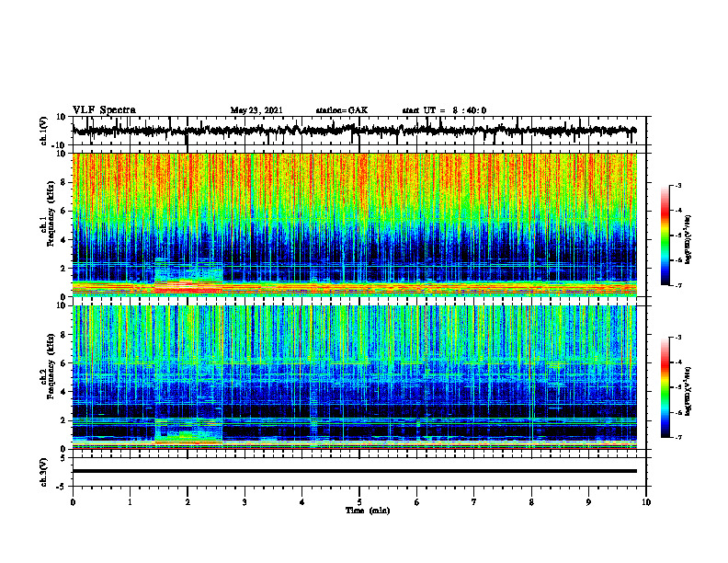Image resolution: width=728 pixels, height=563 pixels.
Task: Click time axis tick label "4"
Action: [x=302, y=502]
